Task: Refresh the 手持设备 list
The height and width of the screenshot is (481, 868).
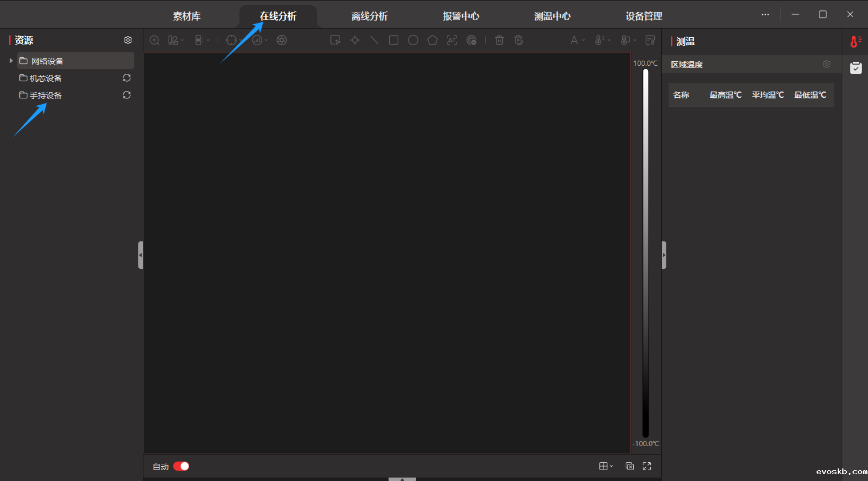Action: pos(127,95)
